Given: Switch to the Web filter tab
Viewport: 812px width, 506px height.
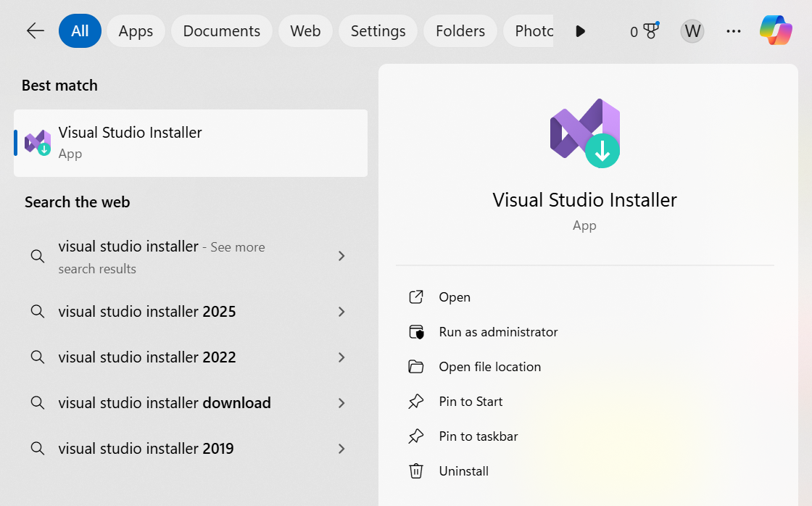Looking at the screenshot, I should [x=305, y=31].
